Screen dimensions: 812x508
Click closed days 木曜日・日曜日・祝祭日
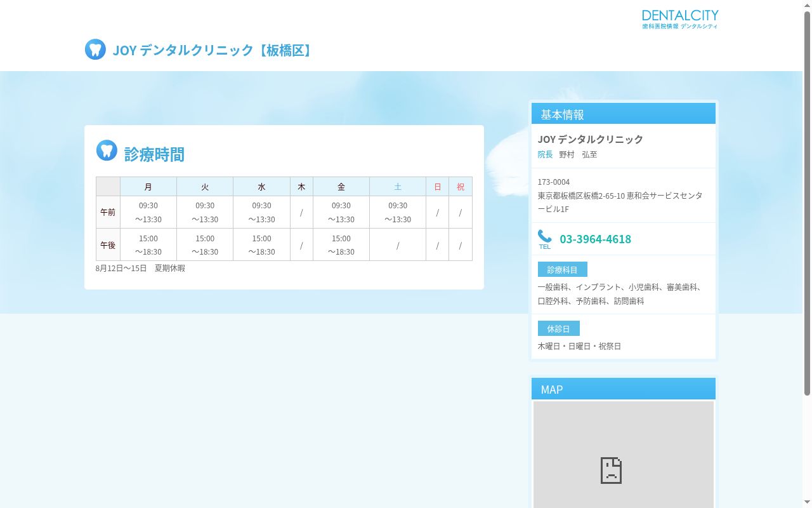[579, 346]
